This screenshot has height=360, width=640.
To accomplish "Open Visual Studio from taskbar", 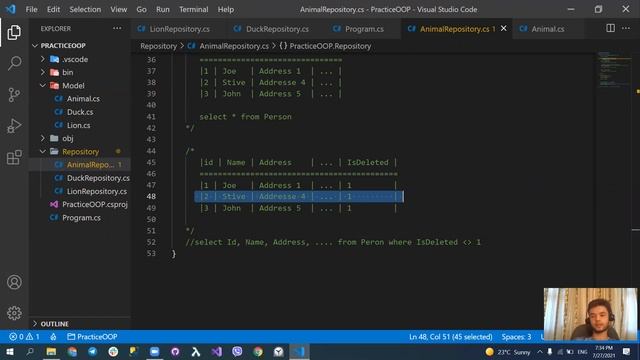I will pos(216,351).
